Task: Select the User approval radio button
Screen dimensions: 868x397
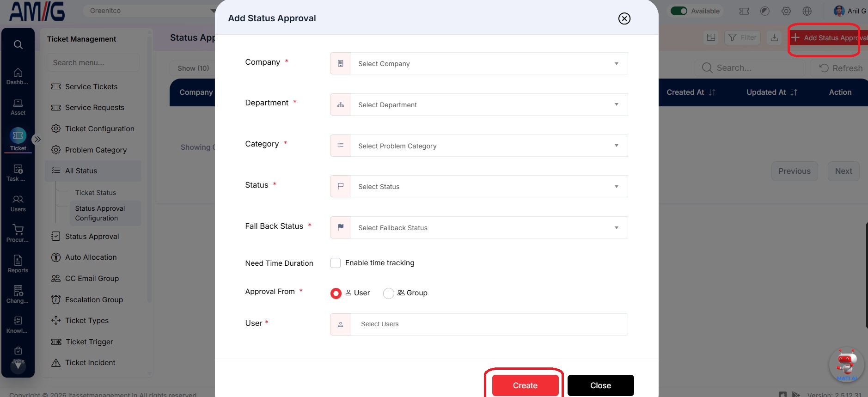Action: (x=336, y=293)
